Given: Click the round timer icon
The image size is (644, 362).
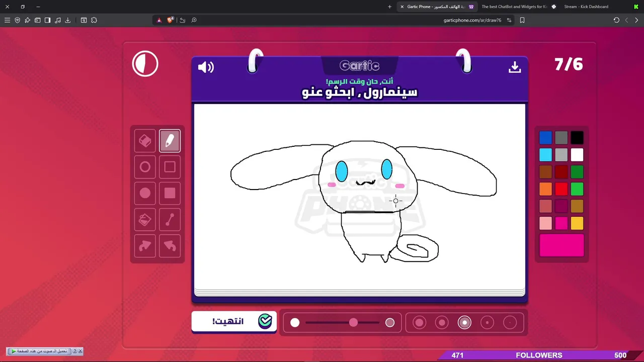Looking at the screenshot, I should coord(145,64).
